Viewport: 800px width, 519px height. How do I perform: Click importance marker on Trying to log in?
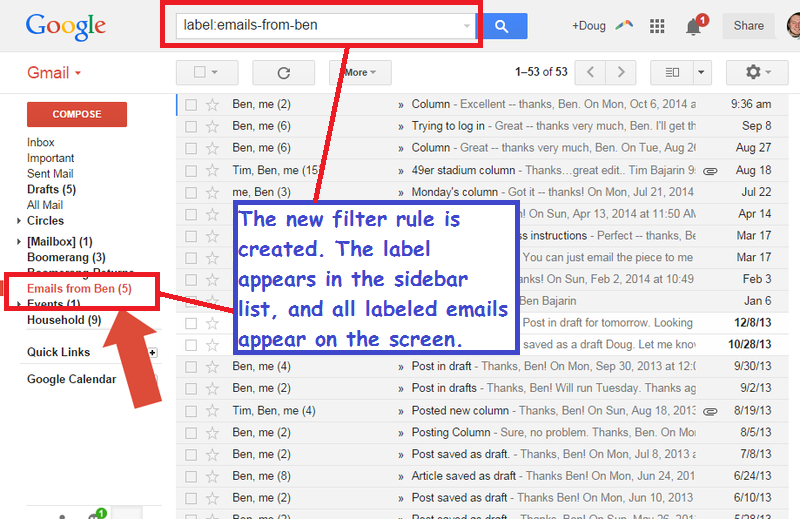coord(401,127)
